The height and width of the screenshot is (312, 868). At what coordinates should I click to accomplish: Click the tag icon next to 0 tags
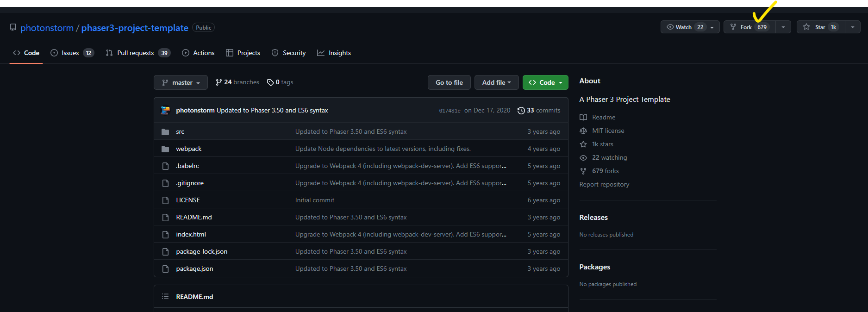pos(270,82)
